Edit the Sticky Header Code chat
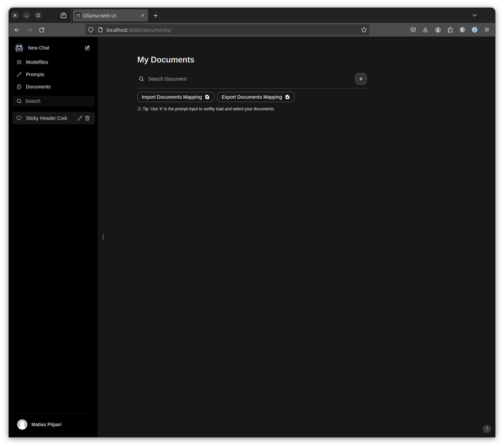Image resolution: width=504 pixels, height=447 pixels. point(80,118)
